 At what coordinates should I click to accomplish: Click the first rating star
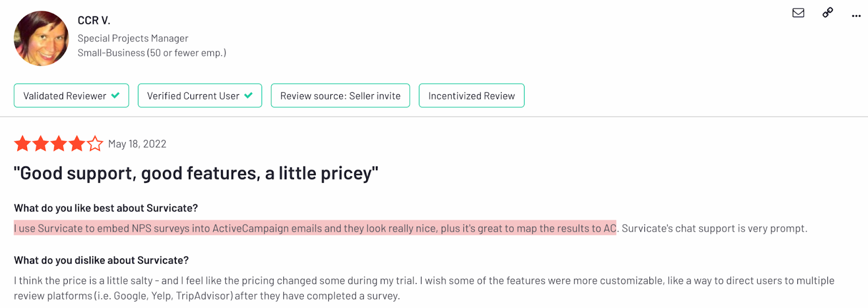[x=23, y=144]
